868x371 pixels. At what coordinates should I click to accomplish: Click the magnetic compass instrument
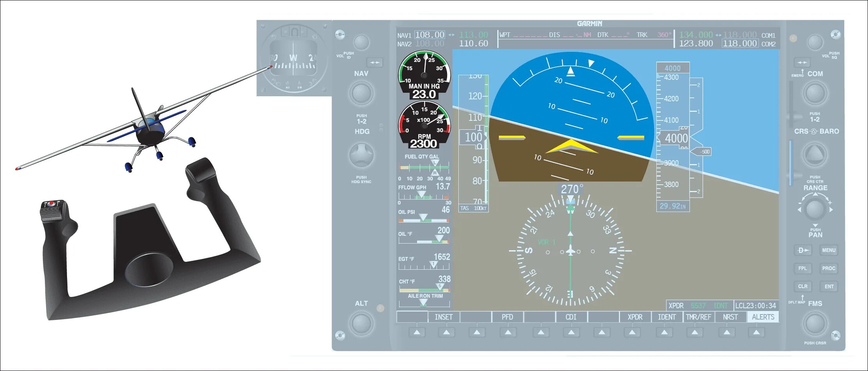(x=294, y=58)
